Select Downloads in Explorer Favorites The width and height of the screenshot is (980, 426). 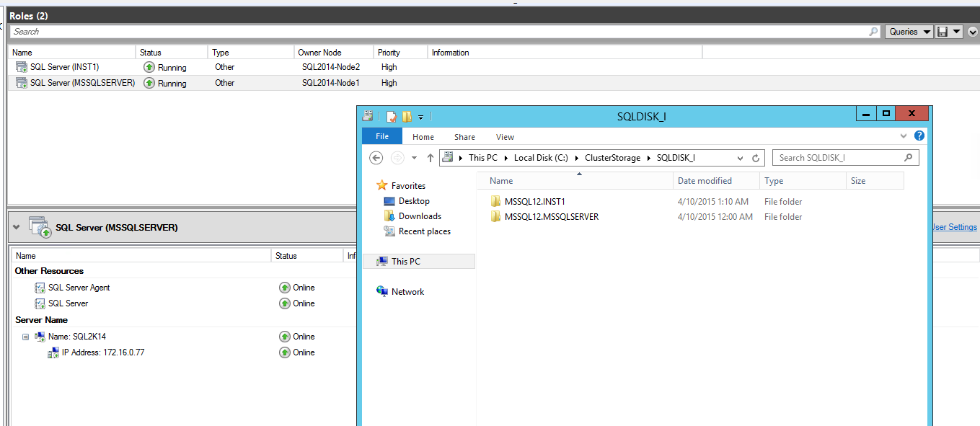point(420,216)
